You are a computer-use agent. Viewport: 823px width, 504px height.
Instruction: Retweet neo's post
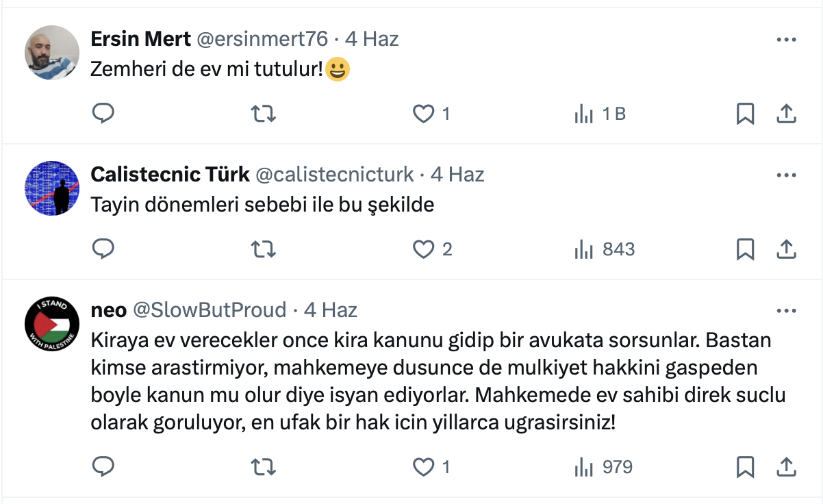click(x=264, y=467)
